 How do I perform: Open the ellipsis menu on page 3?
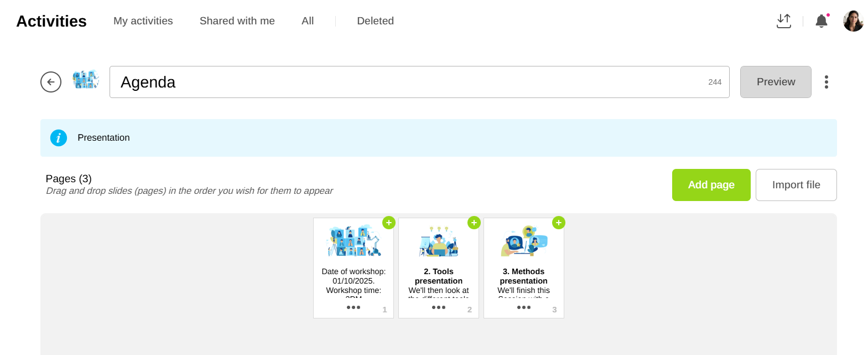(524, 307)
